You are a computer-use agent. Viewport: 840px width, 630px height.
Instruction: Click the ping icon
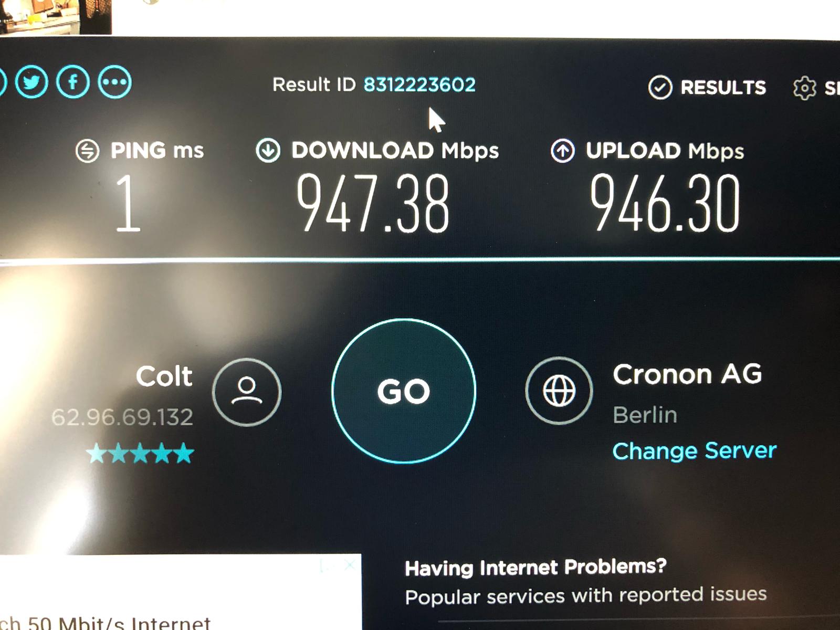[87, 151]
